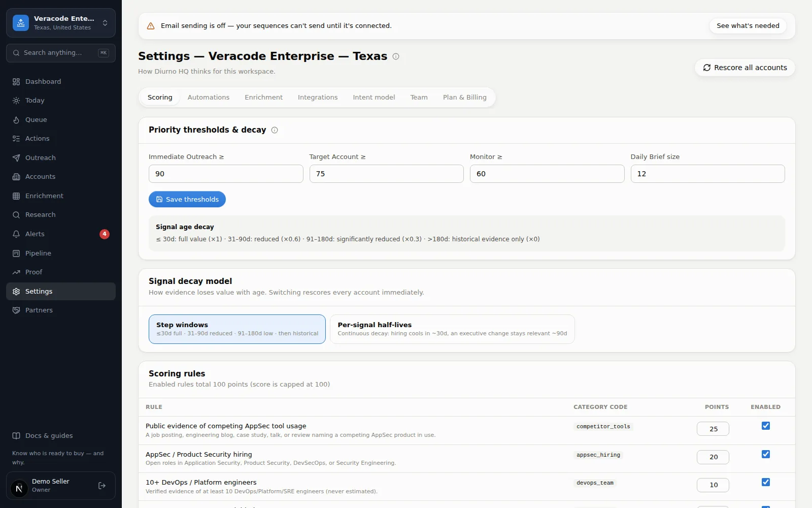The width and height of the screenshot is (812, 508).
Task: Open Docs & guides book icon
Action: point(16,436)
